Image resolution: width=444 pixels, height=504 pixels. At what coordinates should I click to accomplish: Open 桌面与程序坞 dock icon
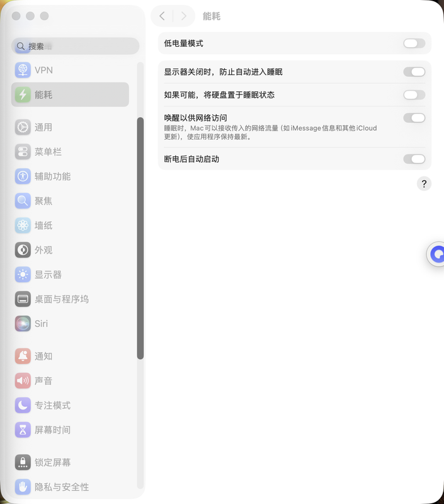coord(23,299)
